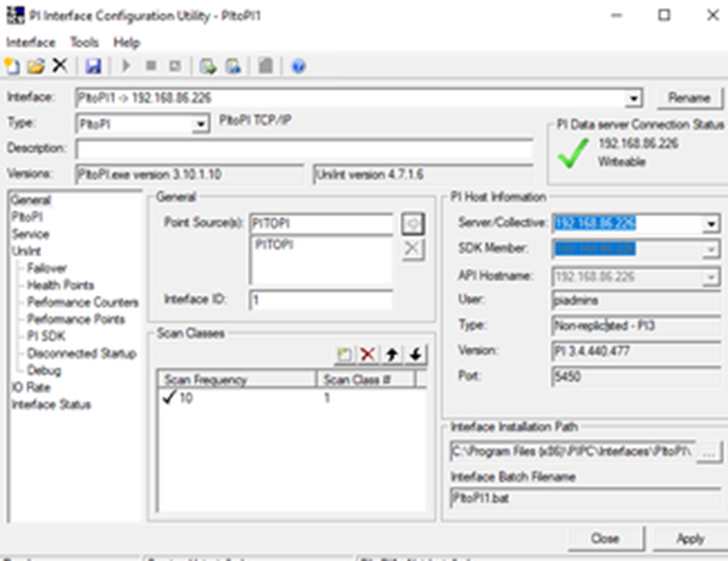
Task: Click the User piadmins field
Action: (636, 301)
